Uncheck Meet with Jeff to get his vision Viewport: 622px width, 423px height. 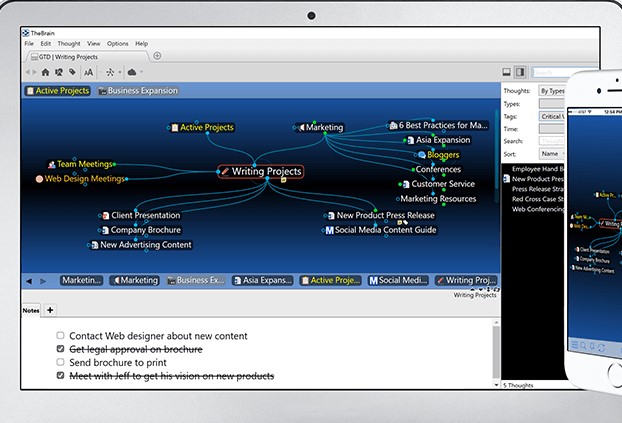click(60, 375)
